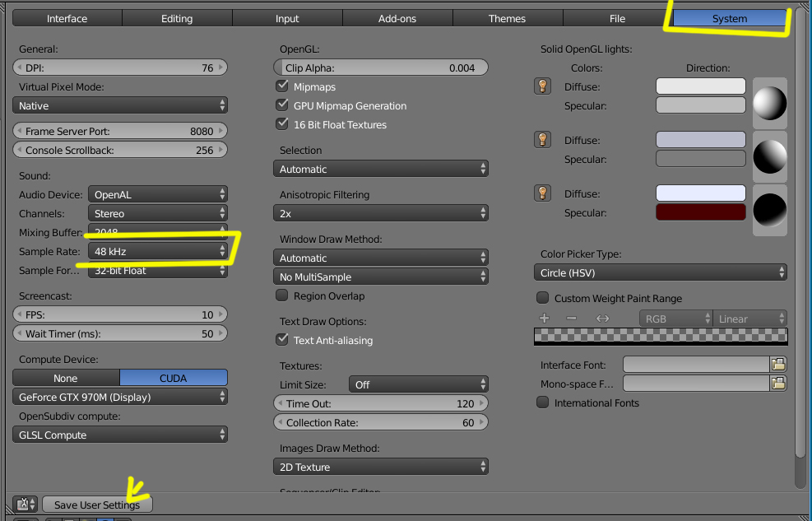812x521 pixels.
Task: Increase screencast FPS value arrow
Action: pos(221,314)
